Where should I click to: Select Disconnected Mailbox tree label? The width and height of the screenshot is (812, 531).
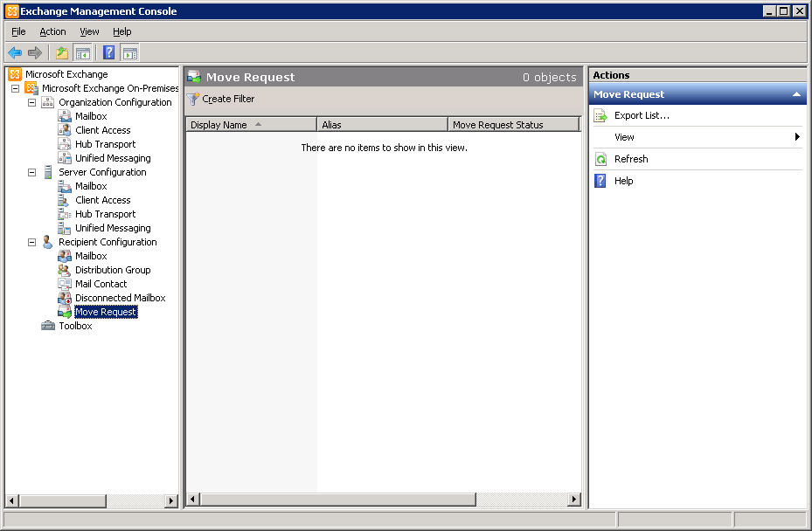coord(120,298)
